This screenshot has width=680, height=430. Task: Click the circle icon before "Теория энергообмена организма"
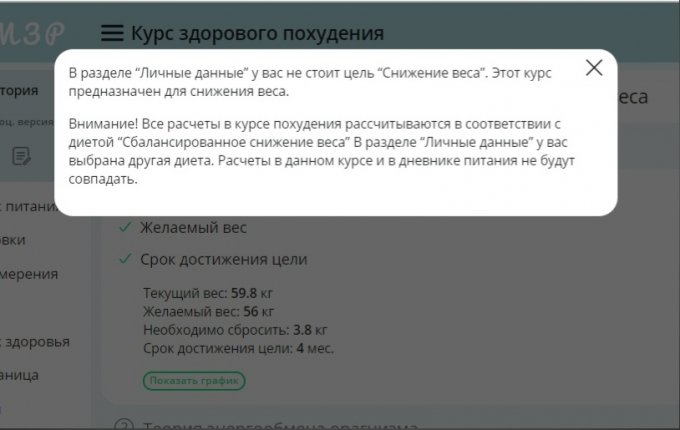point(124,422)
